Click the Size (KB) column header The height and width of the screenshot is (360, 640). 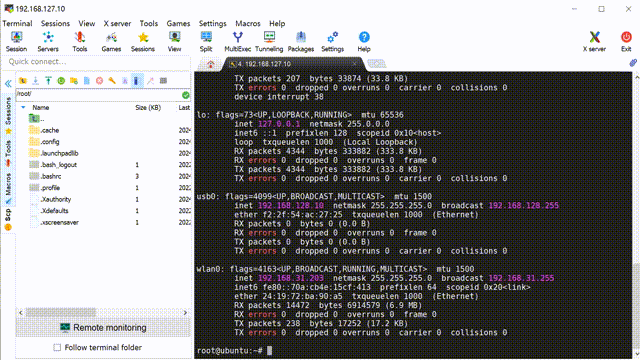[148, 108]
